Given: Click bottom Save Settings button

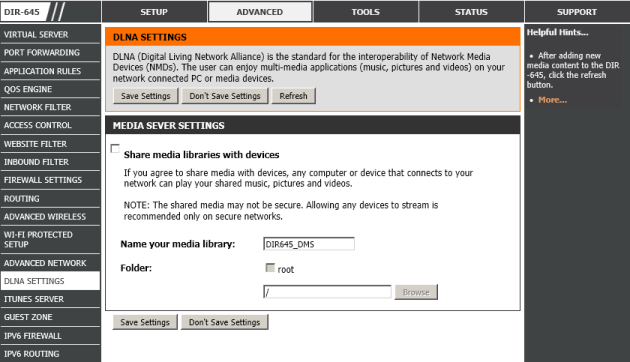Looking at the screenshot, I should pos(145,322).
